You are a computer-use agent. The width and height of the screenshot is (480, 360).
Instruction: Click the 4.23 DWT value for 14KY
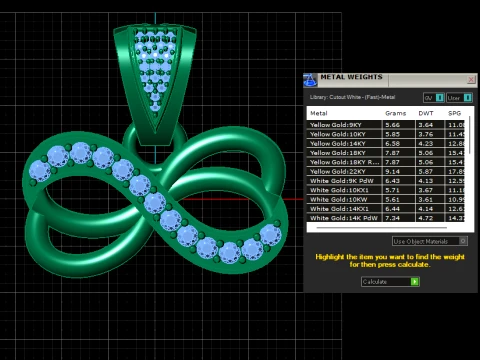tap(426, 144)
